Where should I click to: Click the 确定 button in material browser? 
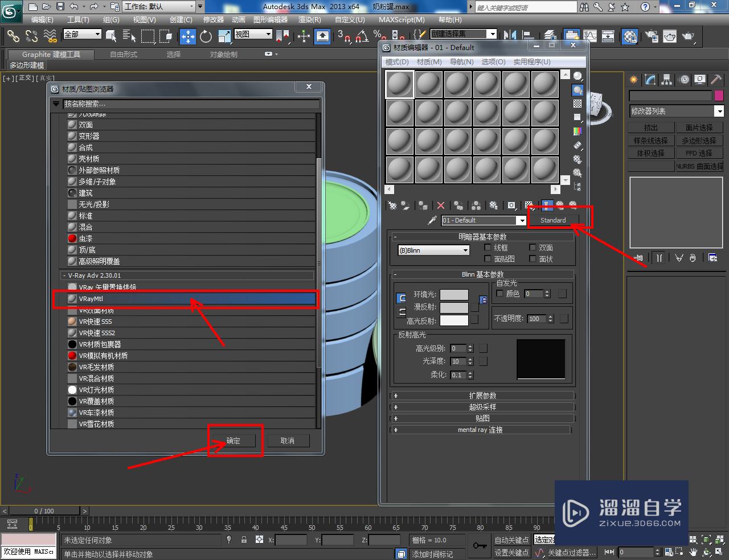click(234, 440)
